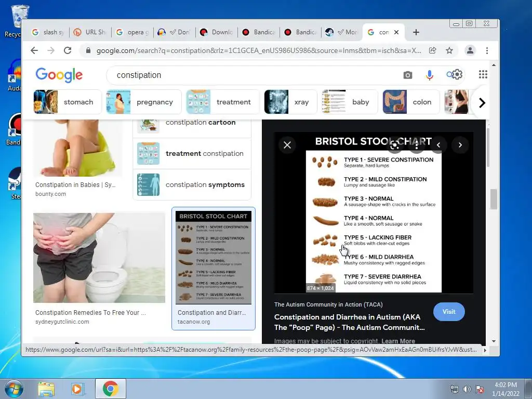
Task: Close the image preview panel
Action: pos(287,145)
